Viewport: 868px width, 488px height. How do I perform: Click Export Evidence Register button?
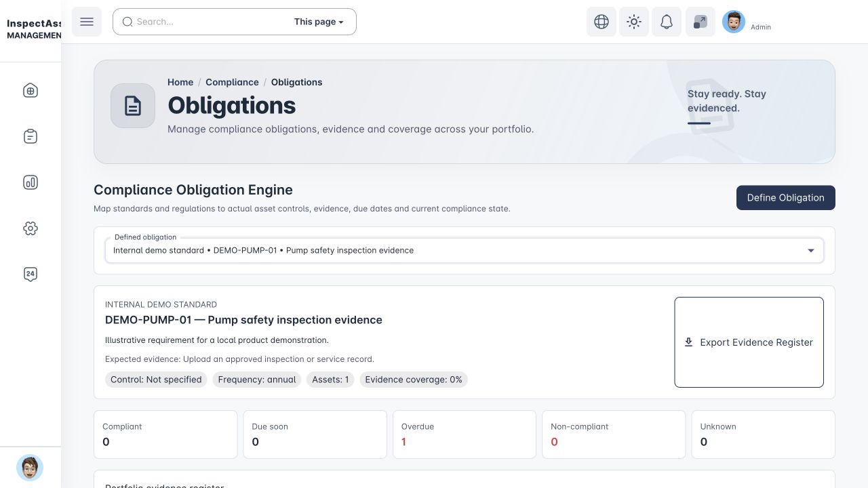pos(749,342)
